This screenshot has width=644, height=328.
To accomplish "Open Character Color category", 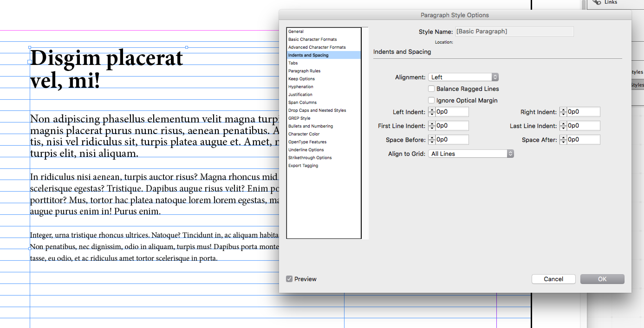I will point(323,134).
